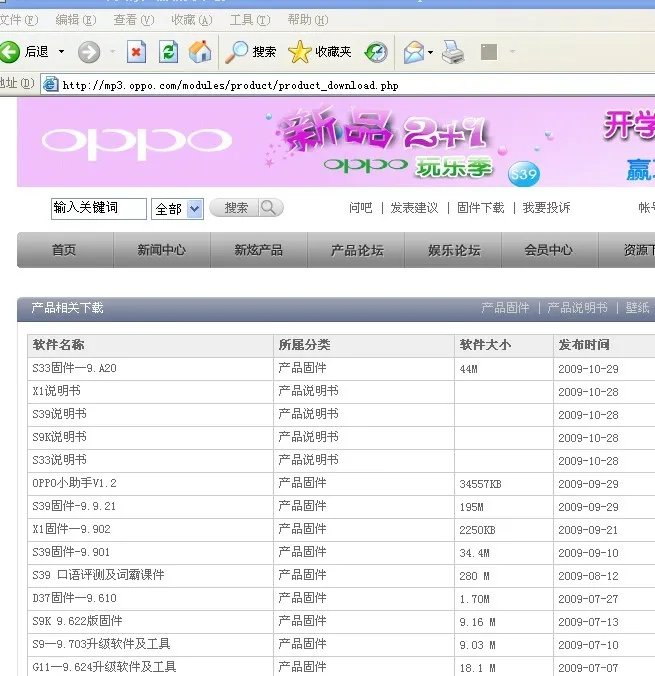Click the 输入关键词 search field
Image resolution: width=655 pixels, height=676 pixels.
(99, 209)
